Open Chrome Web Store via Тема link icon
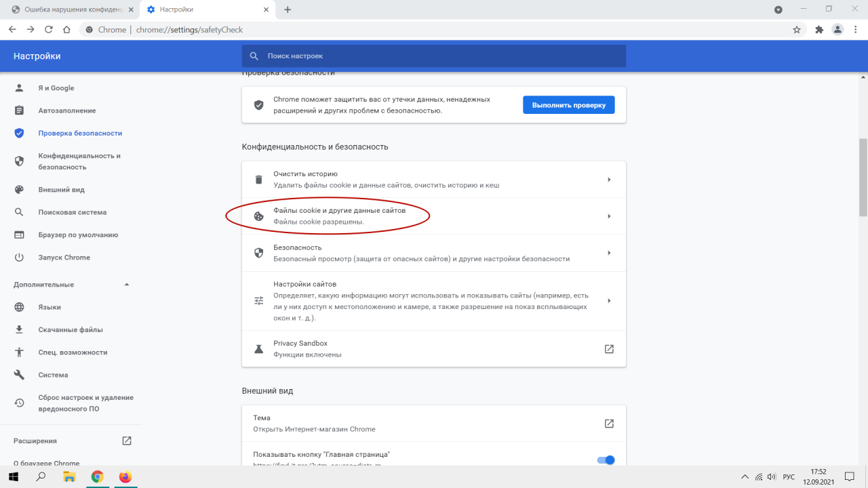This screenshot has width=868, height=488. [609, 424]
